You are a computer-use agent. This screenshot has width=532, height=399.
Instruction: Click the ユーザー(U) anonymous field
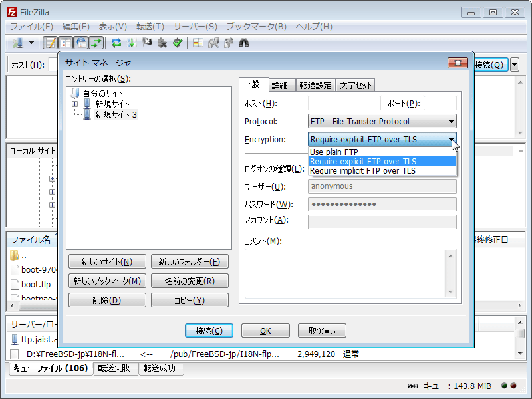click(382, 186)
